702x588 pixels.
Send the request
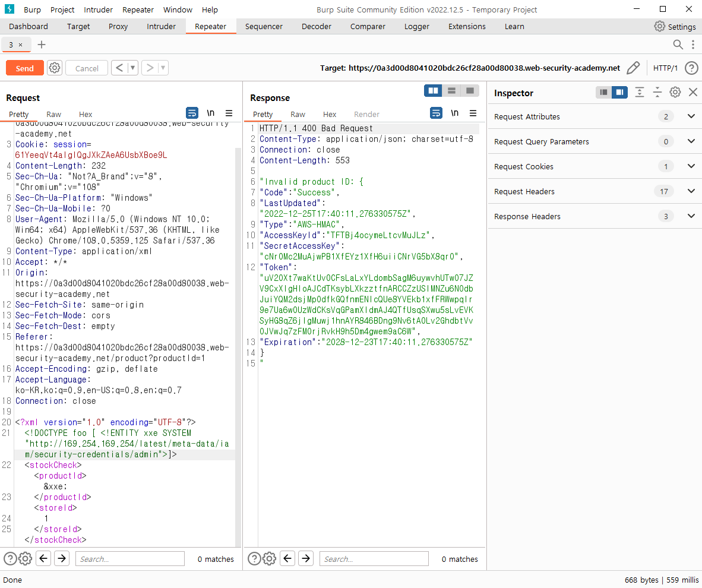(24, 68)
